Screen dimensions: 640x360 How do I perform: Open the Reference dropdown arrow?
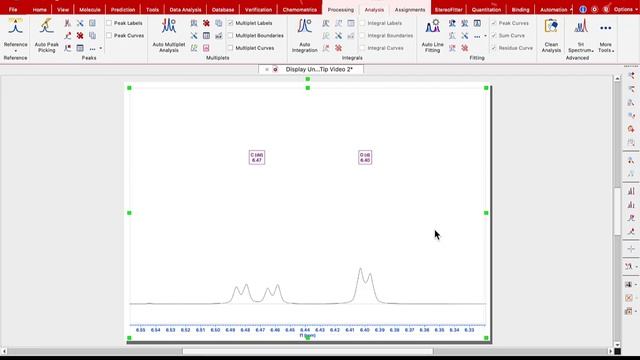coord(16,51)
